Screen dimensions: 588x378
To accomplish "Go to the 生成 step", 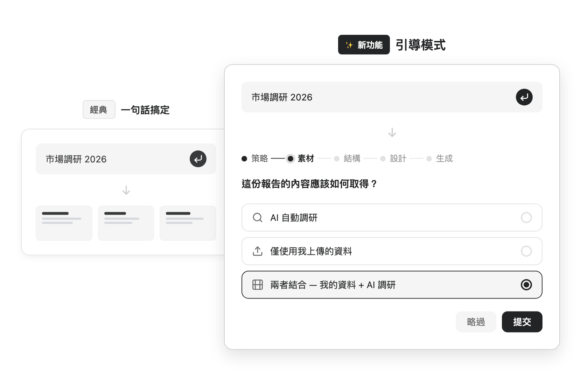I will tap(440, 159).
